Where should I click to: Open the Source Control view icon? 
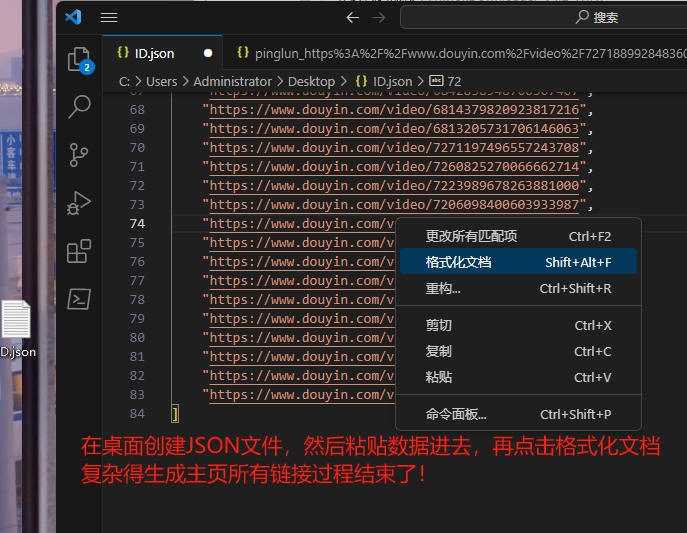click(x=79, y=155)
